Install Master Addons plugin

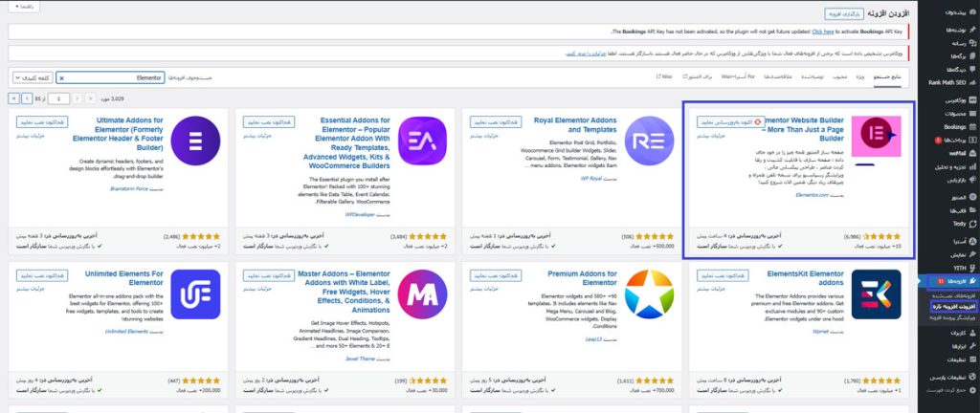pos(269,275)
